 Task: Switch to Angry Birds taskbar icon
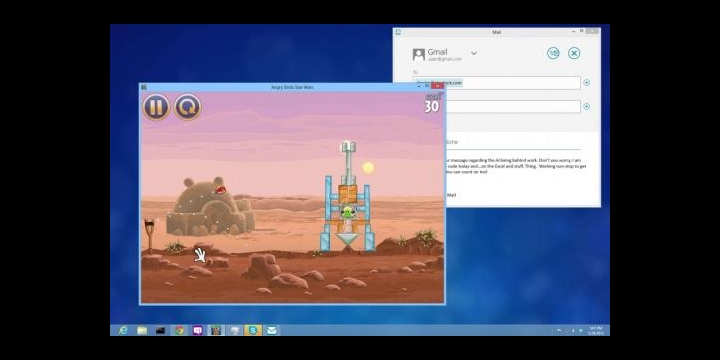[x=216, y=330]
